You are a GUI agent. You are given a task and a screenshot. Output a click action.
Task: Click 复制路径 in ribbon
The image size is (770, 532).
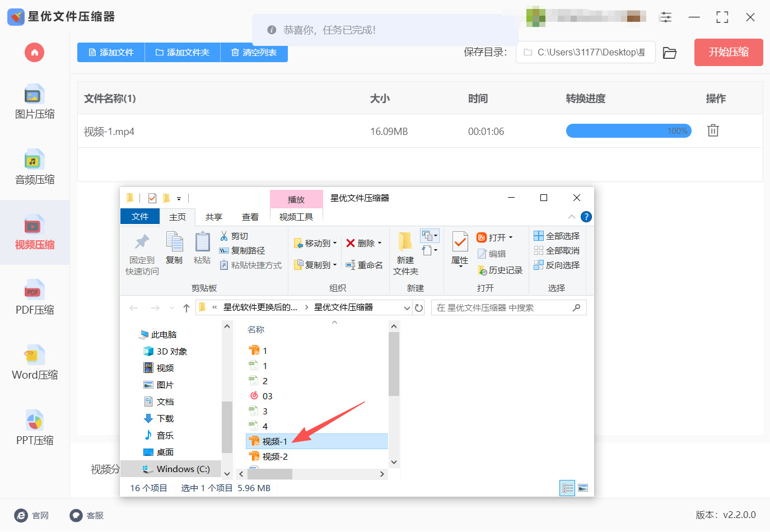242,251
